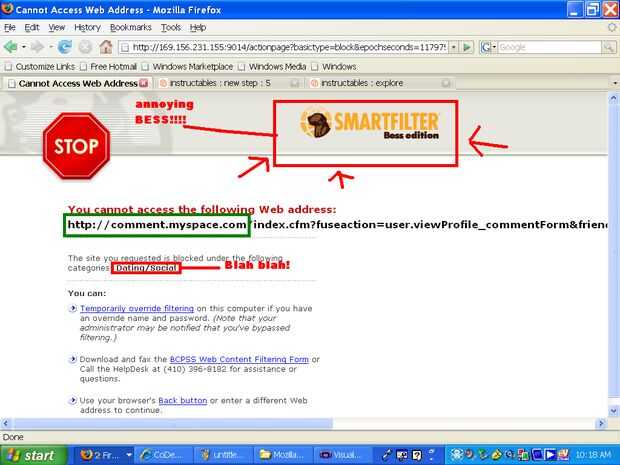Open the Google search engine selector
Image resolution: width=620 pixels, height=465 pixels.
coord(488,47)
